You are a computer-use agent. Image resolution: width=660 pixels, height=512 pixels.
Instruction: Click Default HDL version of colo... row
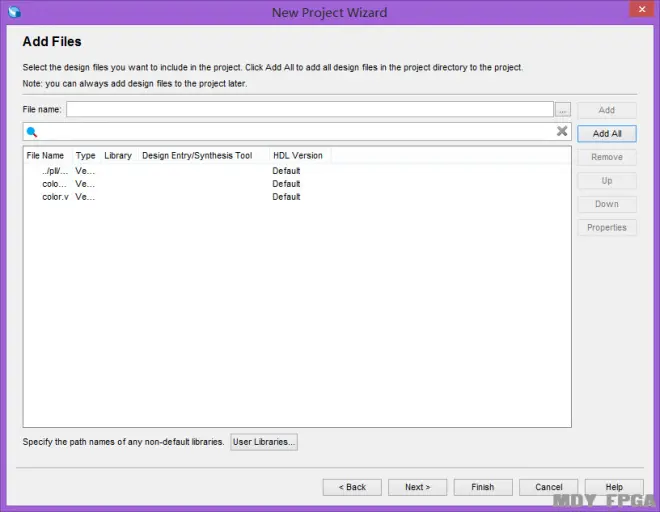(286, 184)
